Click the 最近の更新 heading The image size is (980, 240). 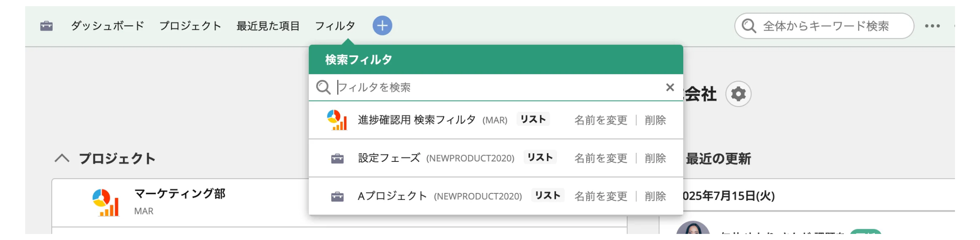(719, 158)
